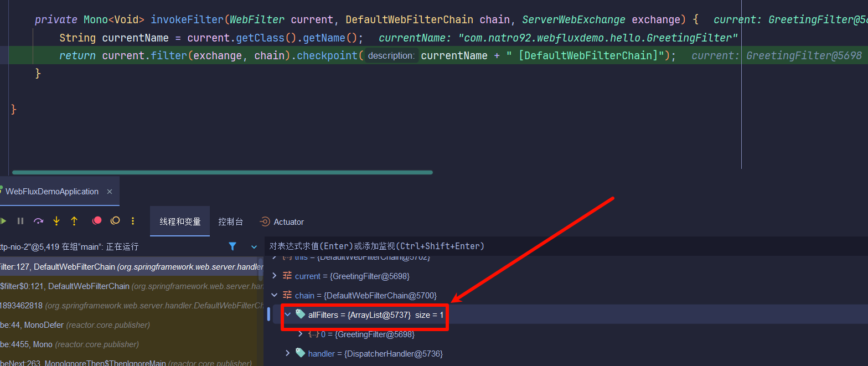Collapse the allFilters ArrayList node
Viewport: 868px width, 366px height.
pos(287,315)
